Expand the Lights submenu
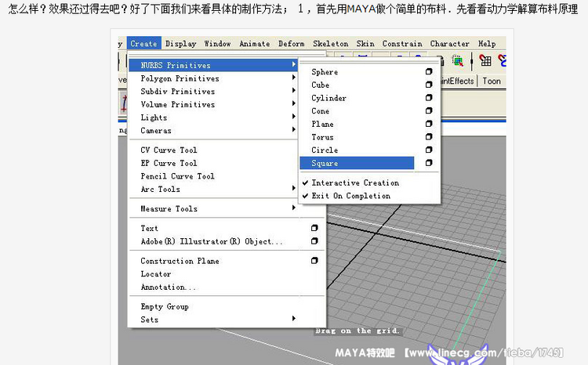 click(213, 117)
